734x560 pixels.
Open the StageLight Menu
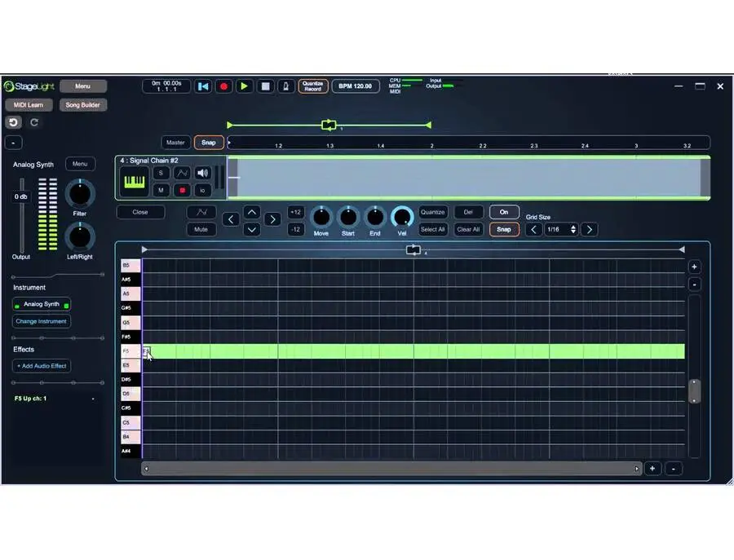(x=82, y=86)
